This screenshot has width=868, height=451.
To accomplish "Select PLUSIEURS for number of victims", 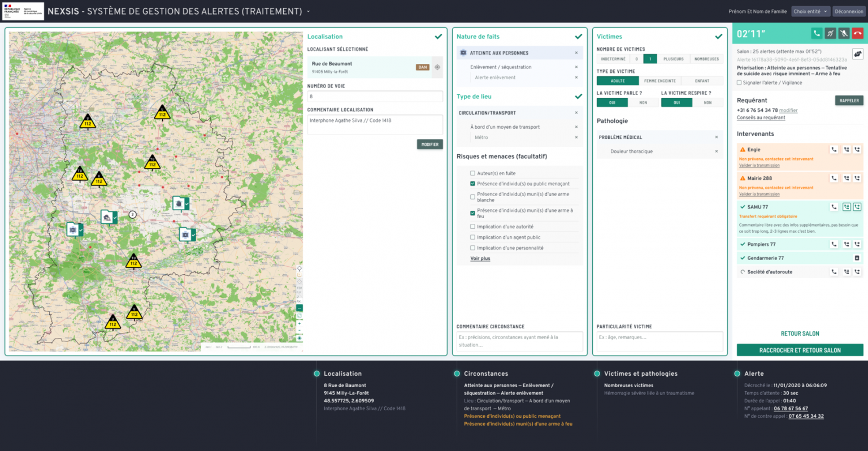I will click(x=673, y=59).
